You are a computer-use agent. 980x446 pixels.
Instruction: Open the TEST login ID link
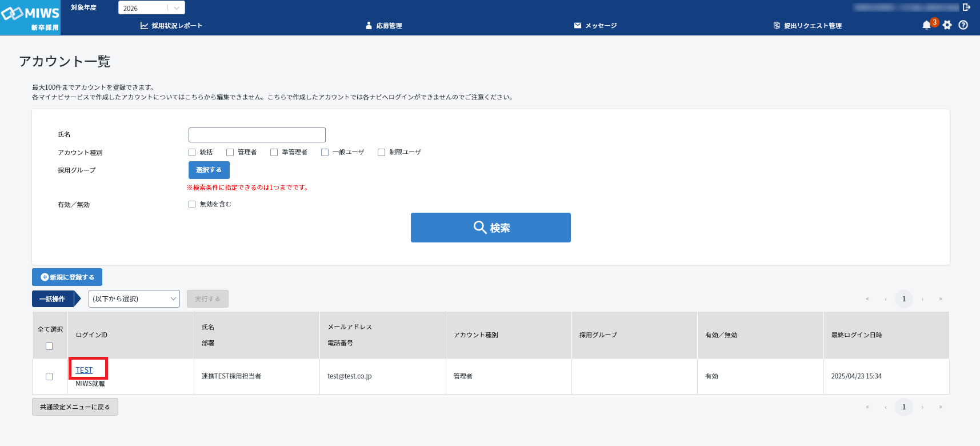tap(84, 370)
